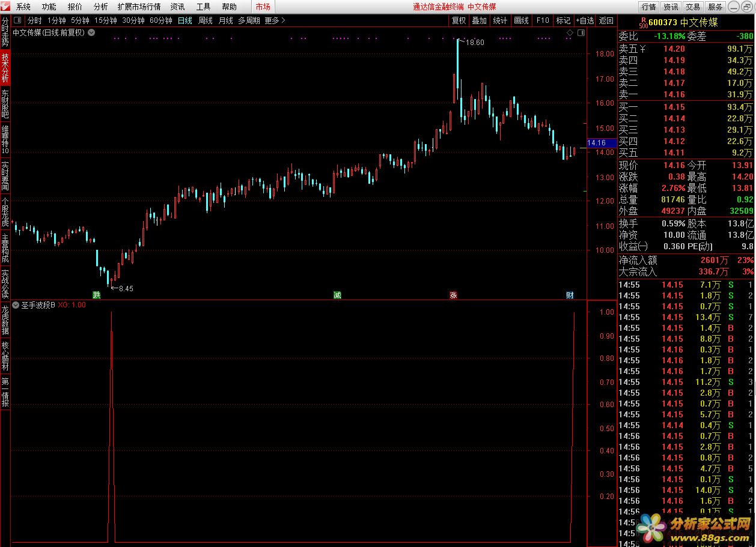Expand the 更多 periods list
This screenshot has width=756, height=547.
(275, 20)
